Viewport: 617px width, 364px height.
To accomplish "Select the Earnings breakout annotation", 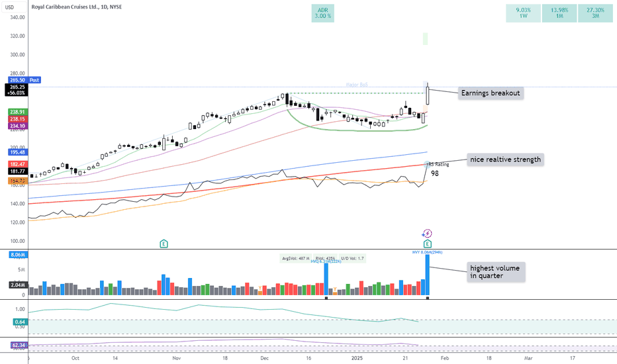I will (x=491, y=93).
